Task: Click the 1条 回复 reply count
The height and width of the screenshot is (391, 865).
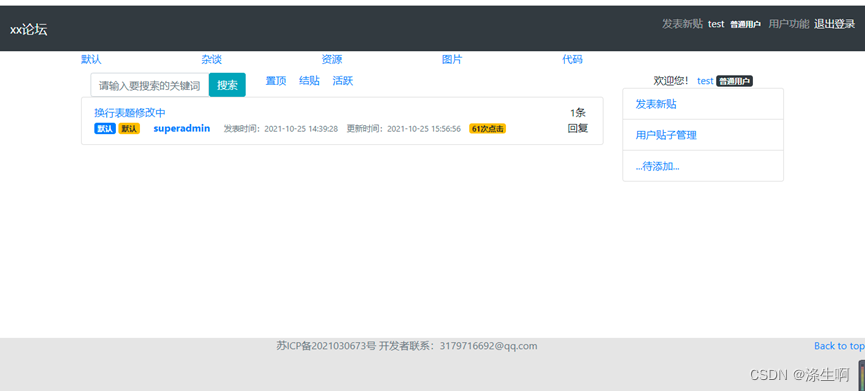Action: coord(578,121)
